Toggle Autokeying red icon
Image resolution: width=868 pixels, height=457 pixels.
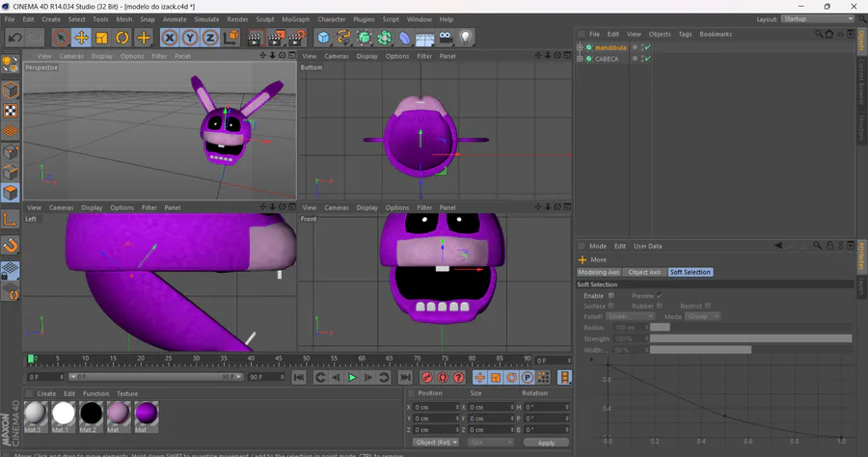click(x=443, y=377)
